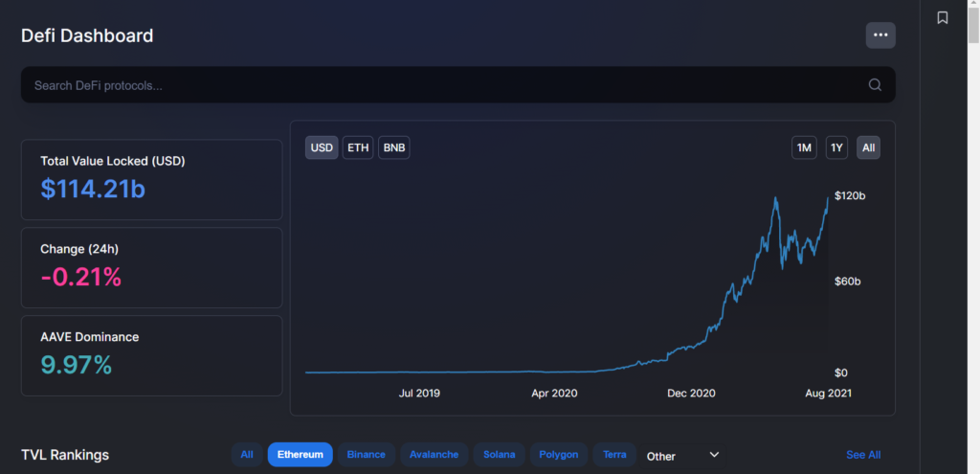Open the three-dots options menu
Viewport: 980px width, 474px height.
[880, 35]
